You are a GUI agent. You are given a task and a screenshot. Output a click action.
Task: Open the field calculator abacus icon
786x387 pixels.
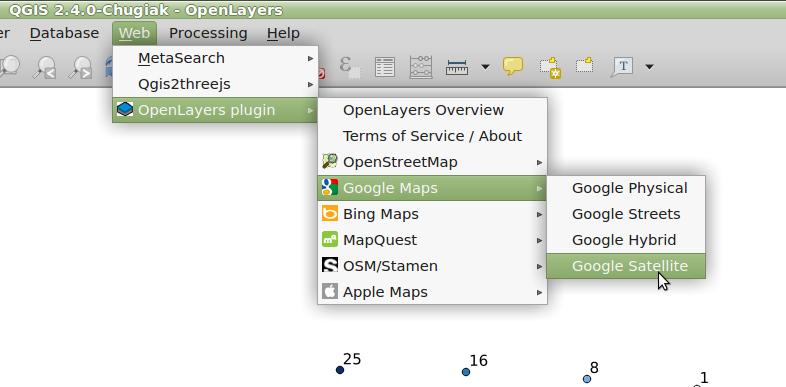tap(421, 67)
